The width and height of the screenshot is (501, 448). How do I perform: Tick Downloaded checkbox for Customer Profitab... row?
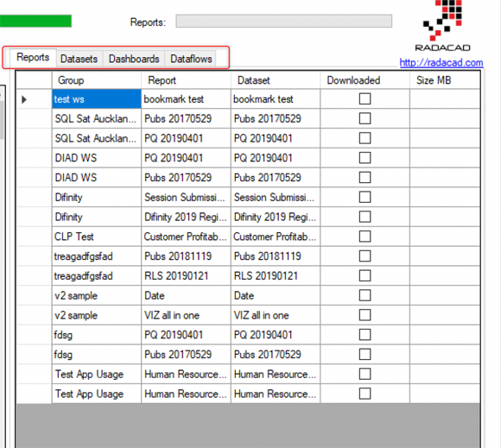tap(365, 237)
